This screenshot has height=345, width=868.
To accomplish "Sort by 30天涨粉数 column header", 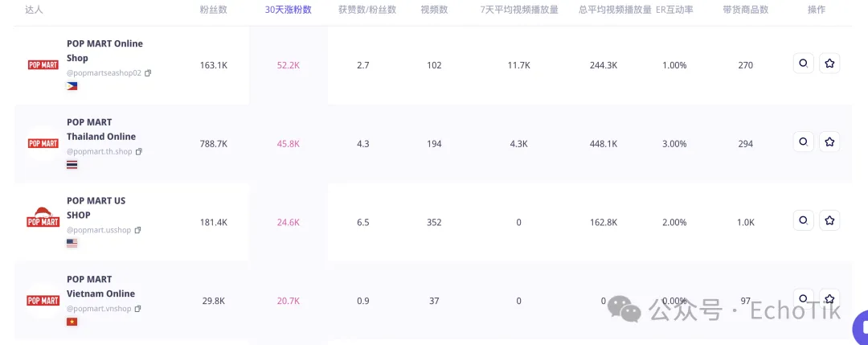I will (288, 10).
